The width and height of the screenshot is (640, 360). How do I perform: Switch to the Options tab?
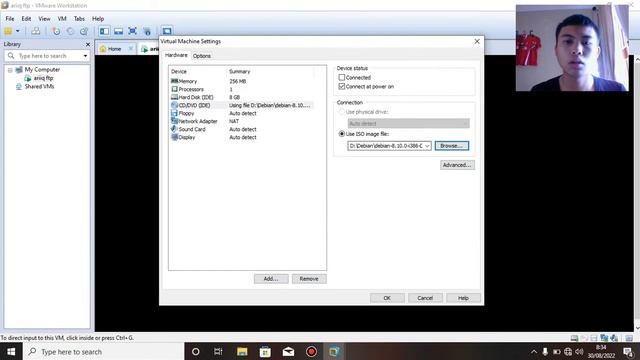coord(202,56)
